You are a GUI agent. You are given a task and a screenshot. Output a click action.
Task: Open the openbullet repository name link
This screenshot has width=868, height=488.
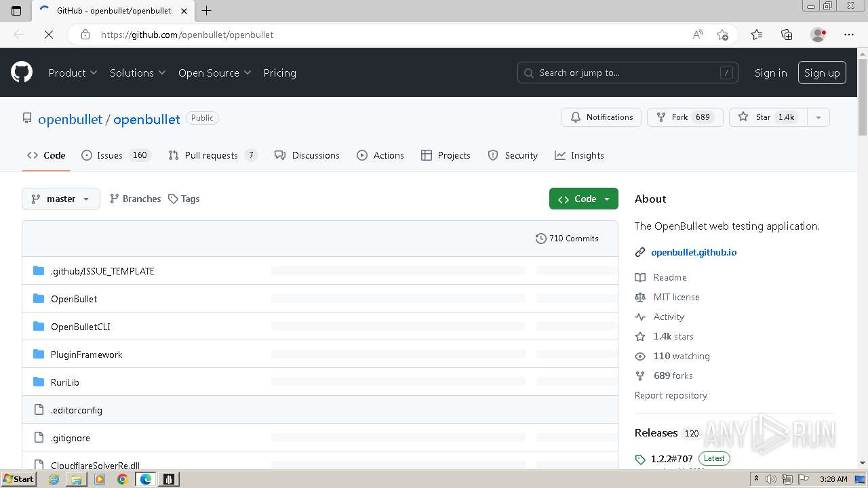146,119
